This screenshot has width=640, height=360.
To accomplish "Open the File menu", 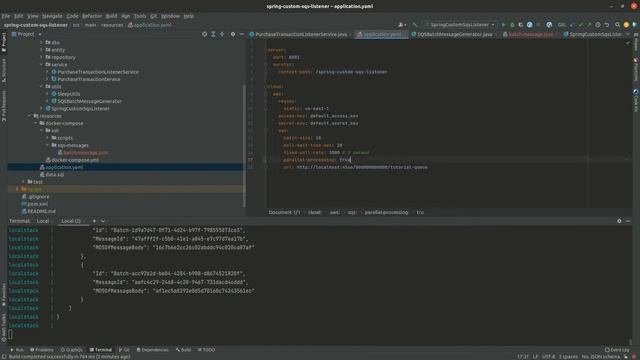I will pyautogui.click(x=6, y=16).
